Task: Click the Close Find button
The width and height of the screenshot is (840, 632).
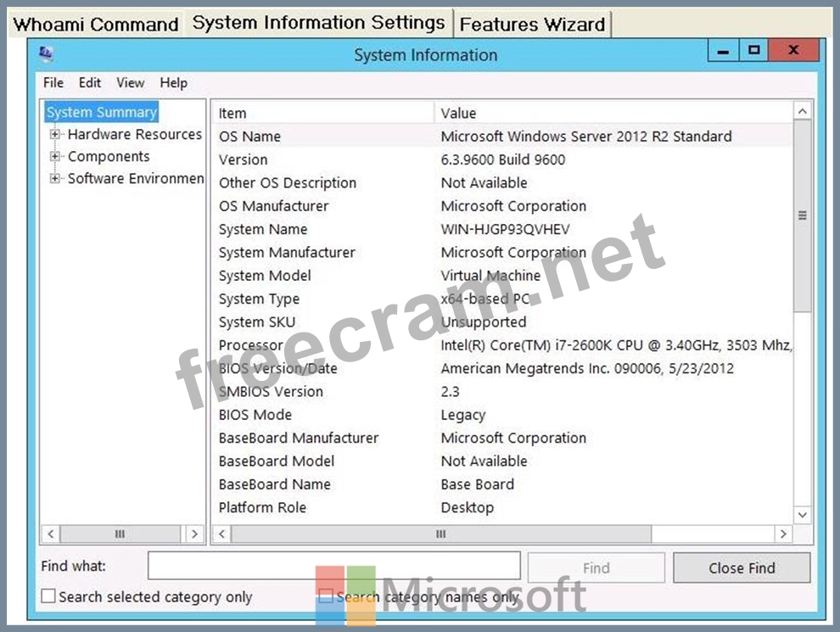Action: pos(742,568)
